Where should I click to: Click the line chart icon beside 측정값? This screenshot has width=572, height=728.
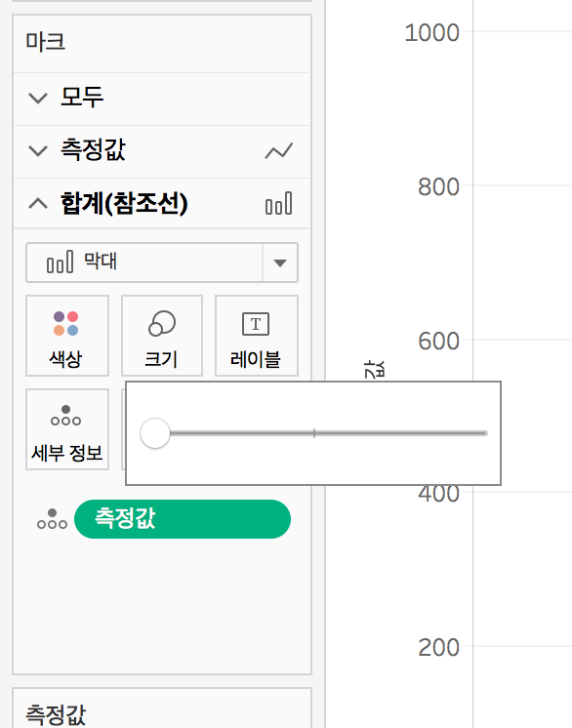pos(279,151)
